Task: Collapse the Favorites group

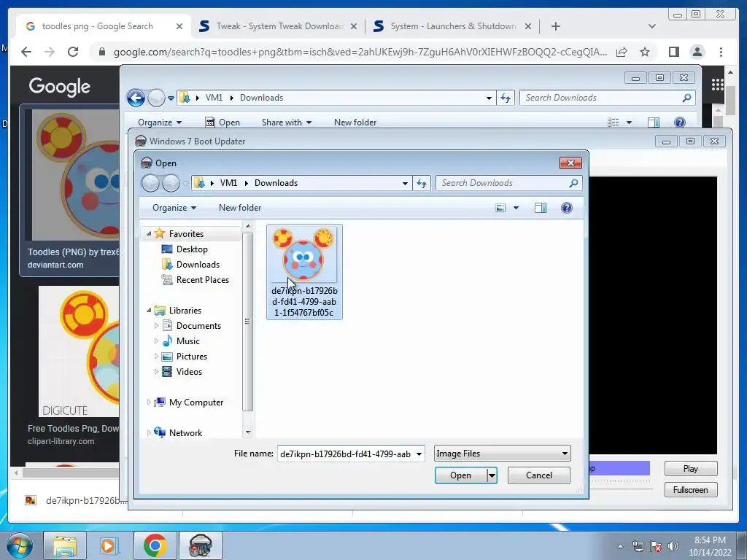Action: click(x=149, y=234)
